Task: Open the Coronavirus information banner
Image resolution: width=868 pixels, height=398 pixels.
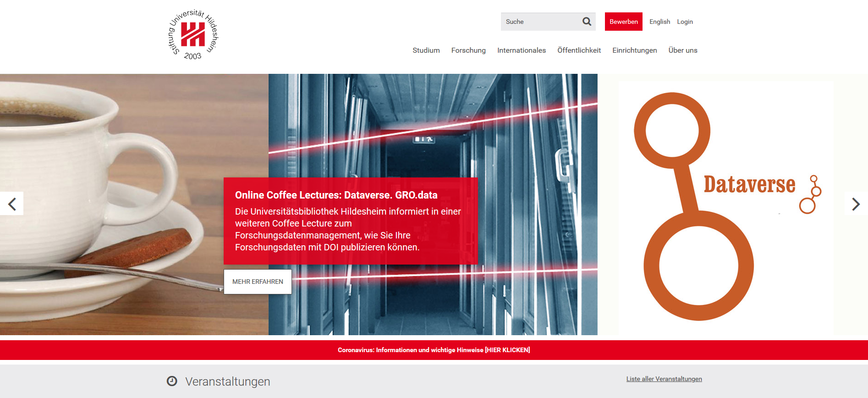Action: (x=434, y=350)
